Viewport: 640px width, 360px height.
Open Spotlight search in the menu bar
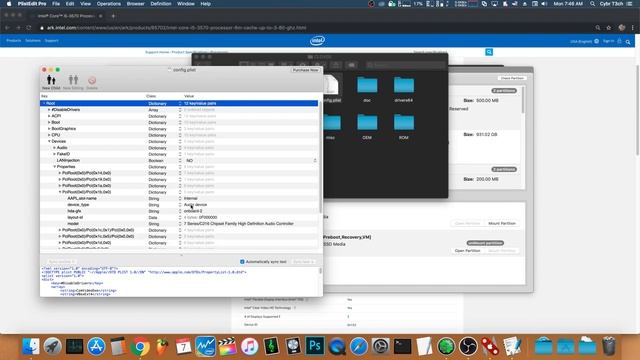[592, 4]
